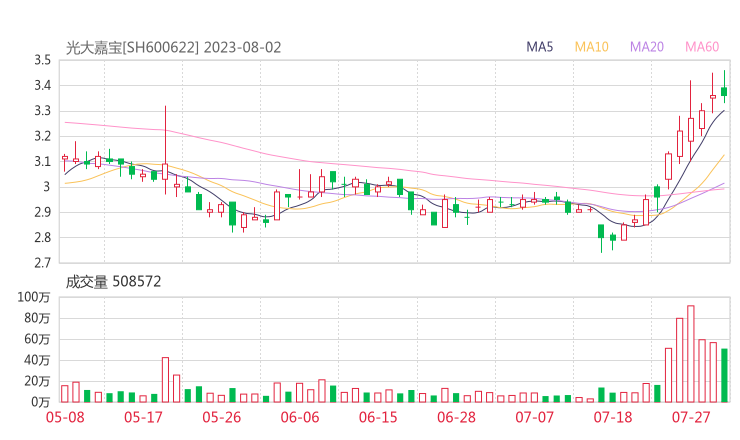Click the 60万 volume axis label
Screen dimensions: 740x440
coord(37,339)
